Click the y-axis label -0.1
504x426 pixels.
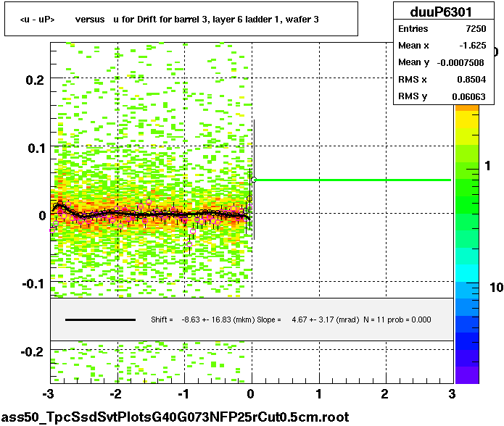click(x=33, y=284)
